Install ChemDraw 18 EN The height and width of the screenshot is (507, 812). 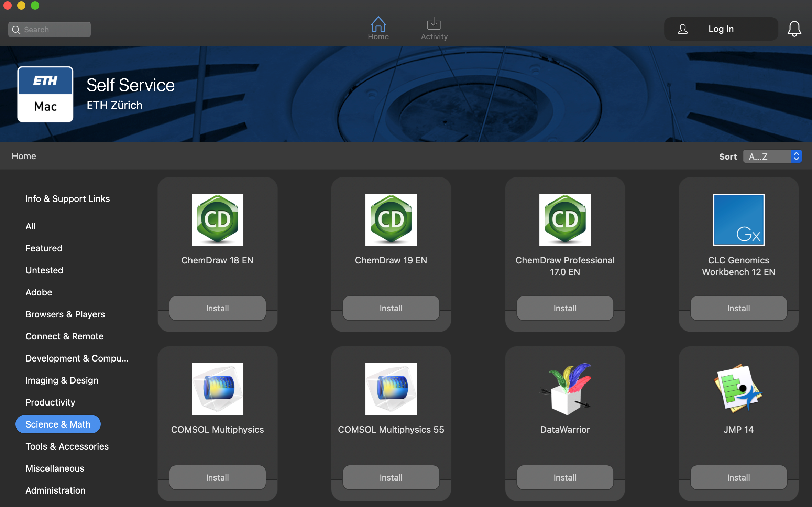coord(218,309)
